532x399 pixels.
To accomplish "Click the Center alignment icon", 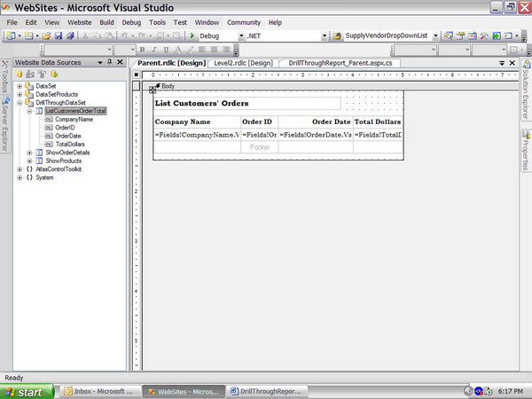I will coord(214,50).
